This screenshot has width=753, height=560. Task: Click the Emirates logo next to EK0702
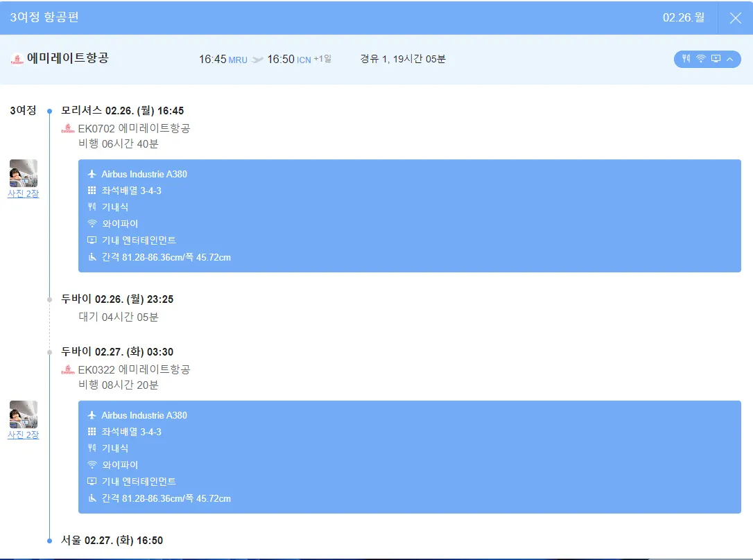[x=68, y=129]
